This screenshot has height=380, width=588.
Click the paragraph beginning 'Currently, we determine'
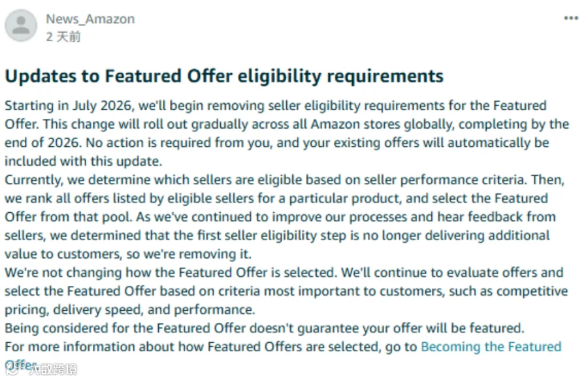(x=285, y=217)
